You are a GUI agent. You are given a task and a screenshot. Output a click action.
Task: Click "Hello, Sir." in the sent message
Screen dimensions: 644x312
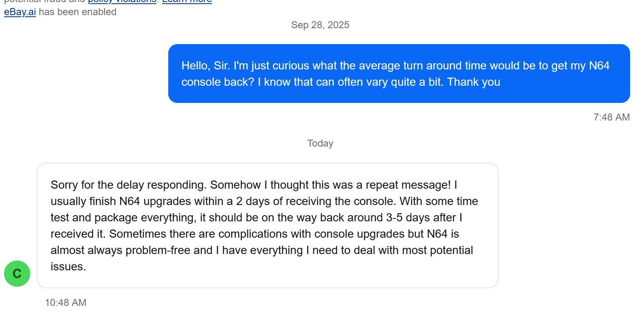[x=206, y=66]
